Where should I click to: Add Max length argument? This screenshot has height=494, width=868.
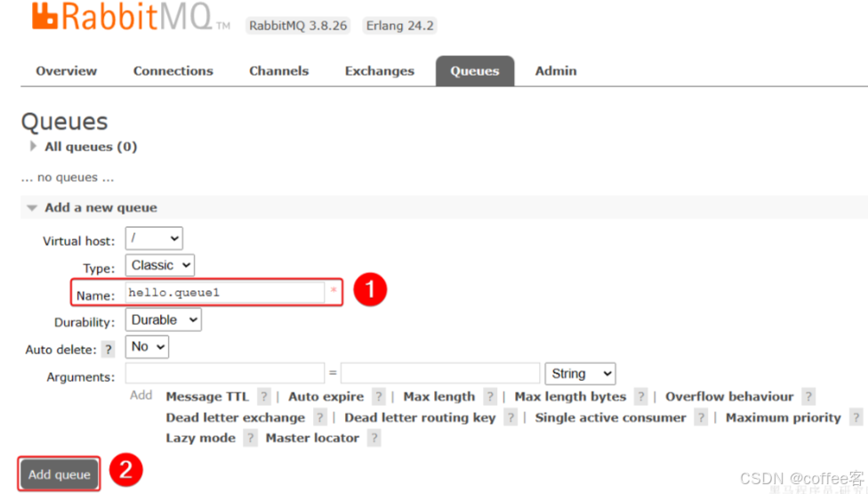[439, 396]
